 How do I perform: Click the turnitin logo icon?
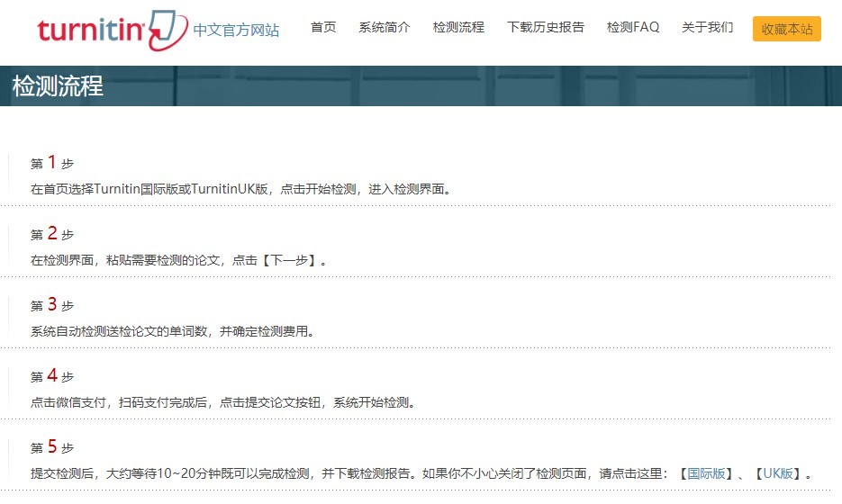(x=113, y=30)
